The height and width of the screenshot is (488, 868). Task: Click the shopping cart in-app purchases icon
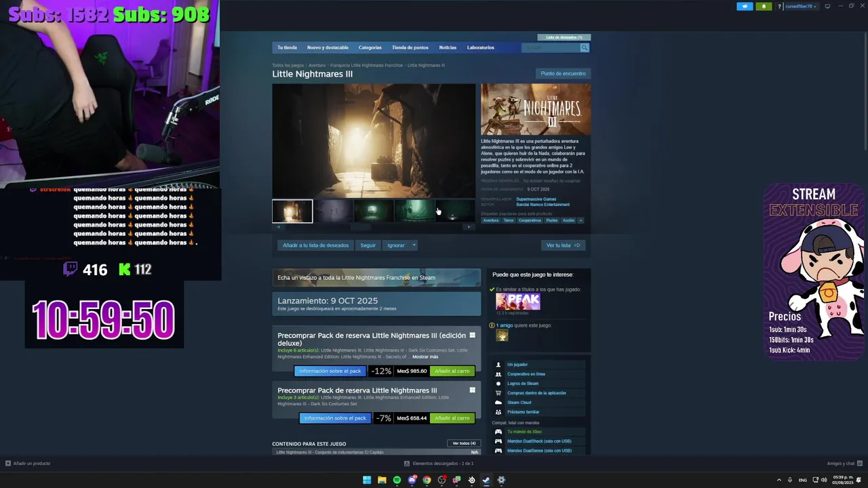point(498,393)
